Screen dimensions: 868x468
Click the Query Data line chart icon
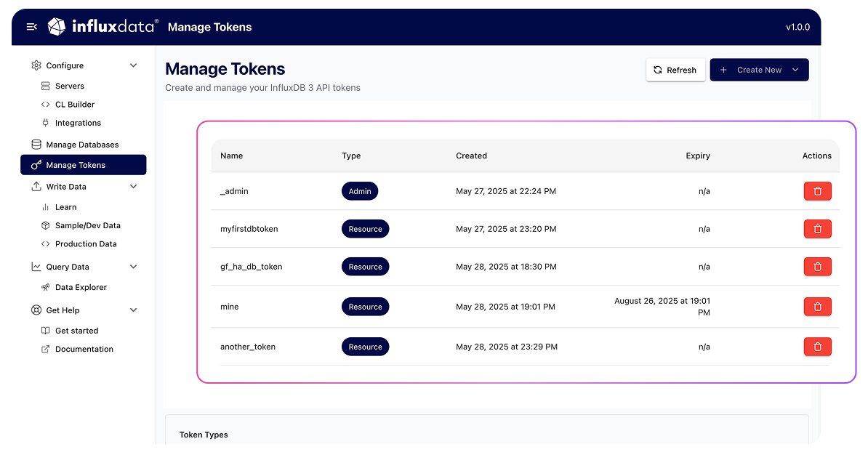tap(36, 267)
